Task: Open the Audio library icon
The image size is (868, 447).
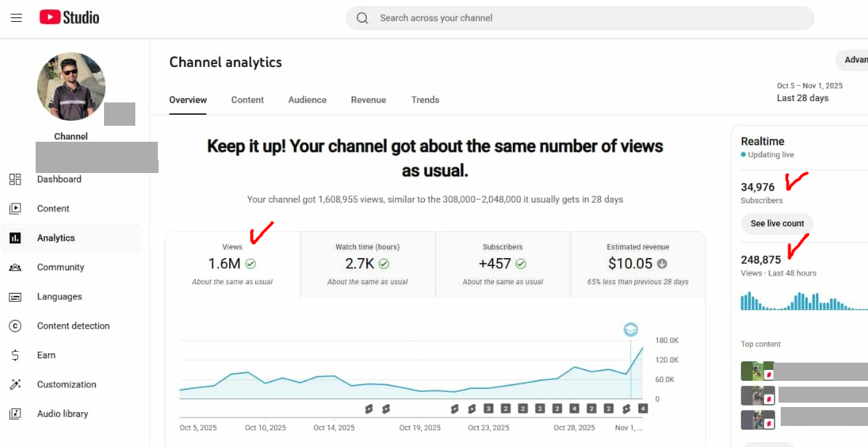Action: (15, 414)
